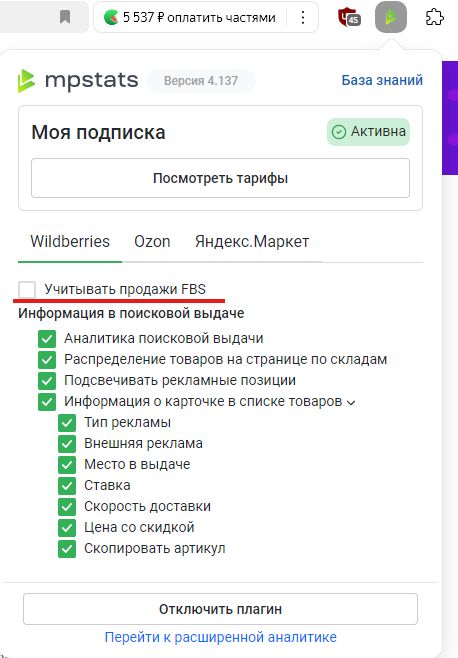Uncheck the Внешняя реклама option
Image resolution: width=458 pixels, height=658 pixels.
[67, 444]
